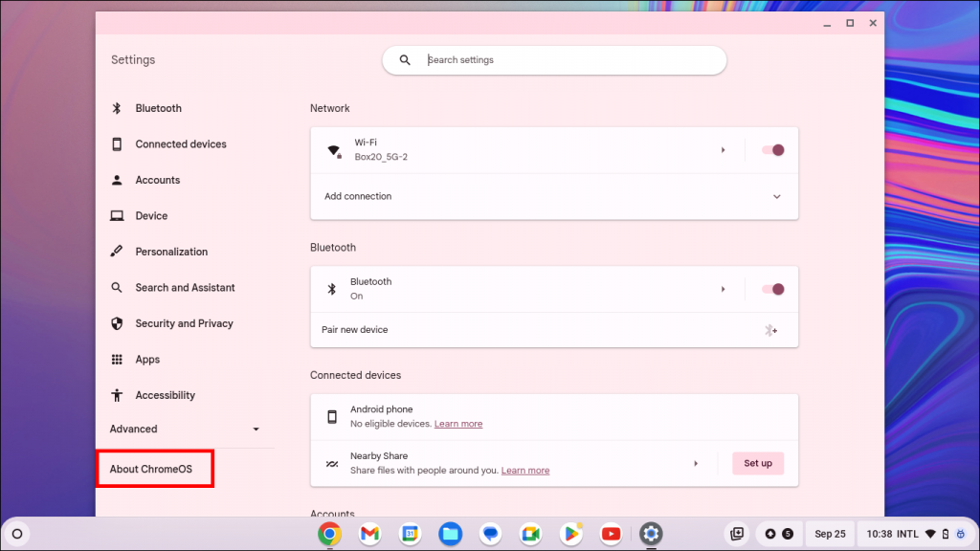This screenshot has width=980, height=551.
Task: Open Bluetooth settings from the sidebar
Action: pos(159,108)
